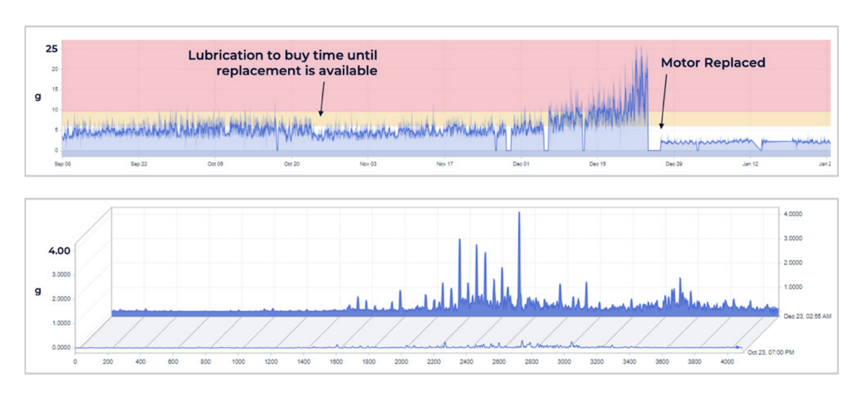Screen dimensions: 868x401
Task: Click the "Motor Replaced" annotation label
Action: click(x=712, y=63)
